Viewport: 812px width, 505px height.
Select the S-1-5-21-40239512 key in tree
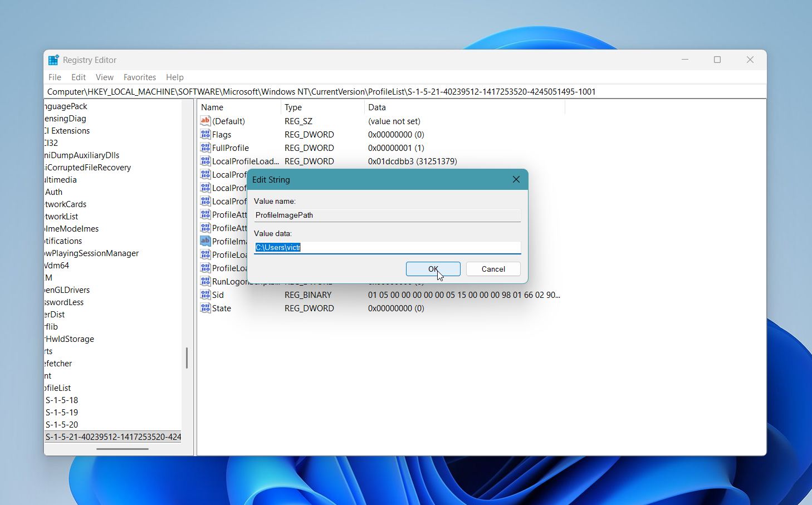pos(113,437)
